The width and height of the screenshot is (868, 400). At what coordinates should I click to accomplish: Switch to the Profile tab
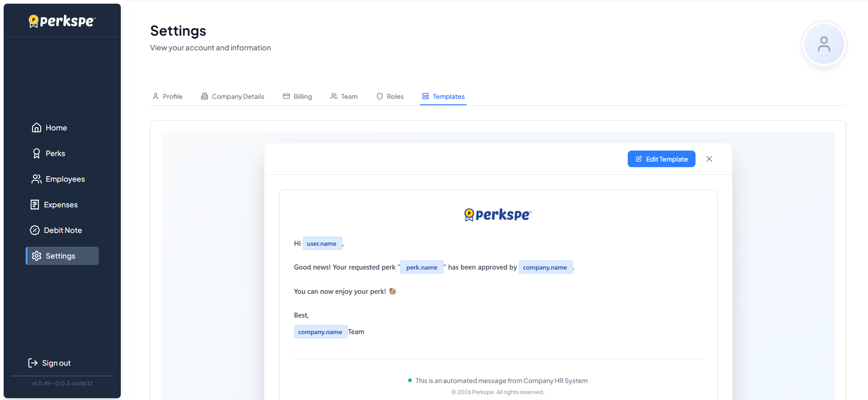(167, 97)
